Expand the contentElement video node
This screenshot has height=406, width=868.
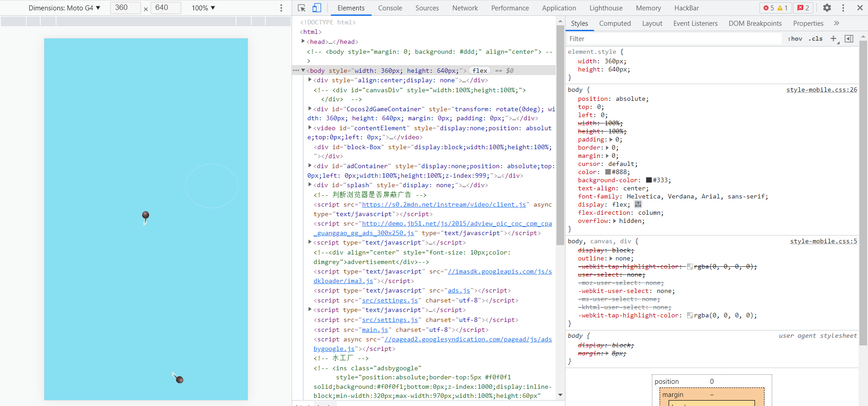[310, 127]
